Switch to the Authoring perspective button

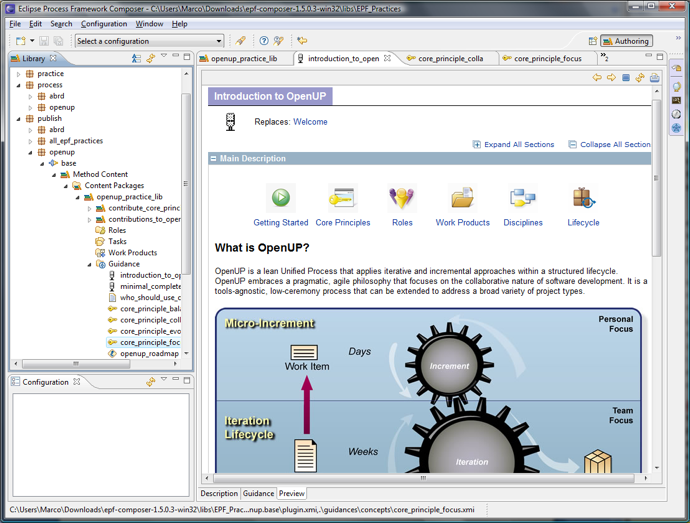(x=626, y=41)
